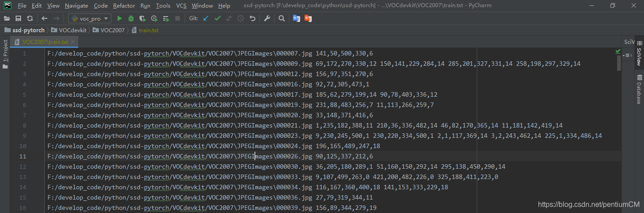Start debugging with the green bug icon
The width and height of the screenshot is (644, 213).
coord(131,18)
